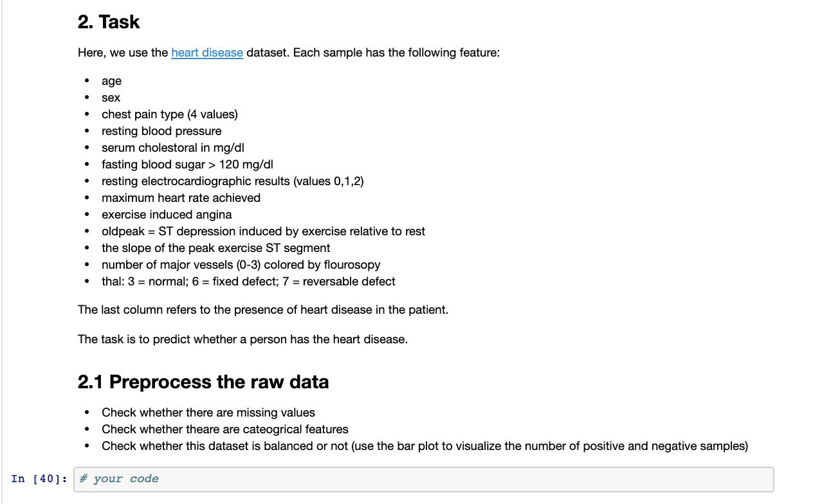The height and width of the screenshot is (504, 813).
Task: Click the 'number of major vessels' bullet
Action: tap(241, 264)
